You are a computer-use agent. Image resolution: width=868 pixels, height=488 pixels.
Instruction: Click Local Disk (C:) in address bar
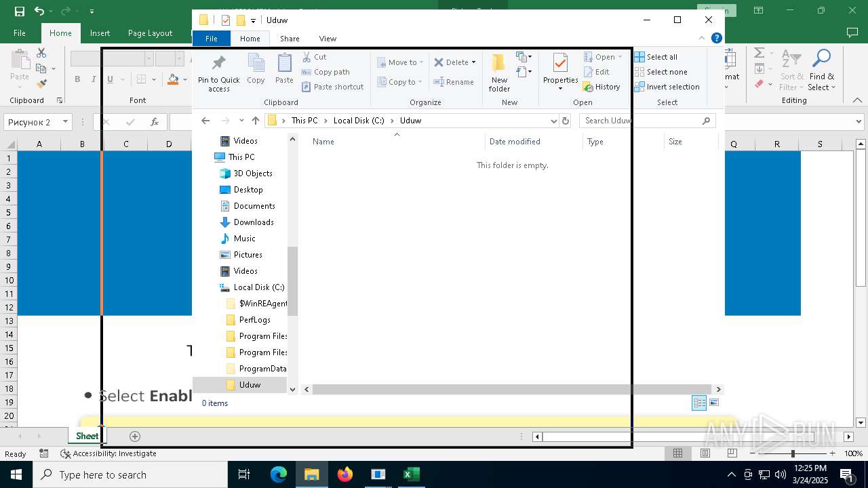359,121
